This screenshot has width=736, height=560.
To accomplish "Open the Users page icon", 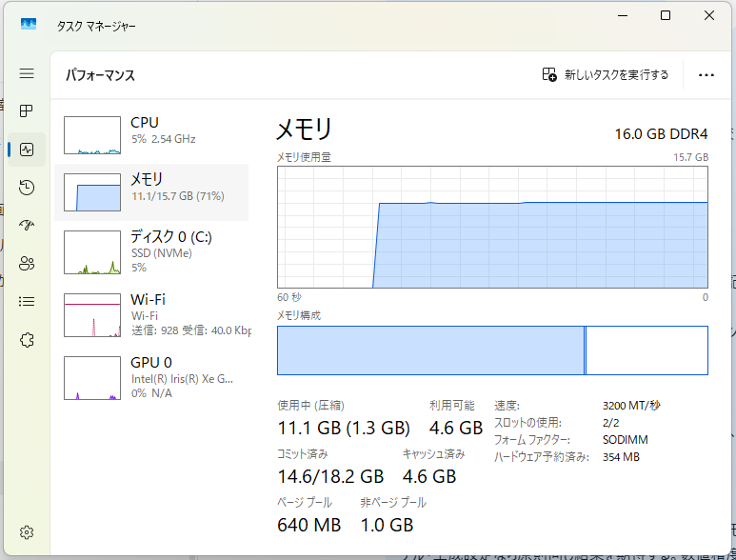I will pos(27,264).
